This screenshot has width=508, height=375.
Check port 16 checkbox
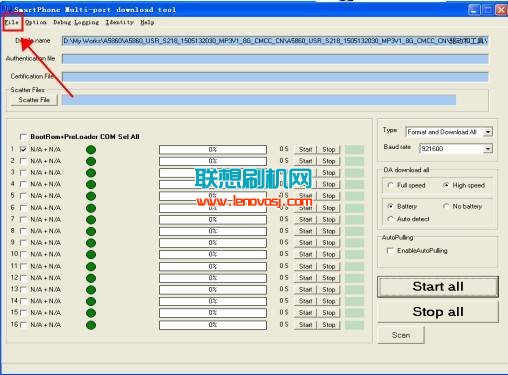[x=23, y=325]
